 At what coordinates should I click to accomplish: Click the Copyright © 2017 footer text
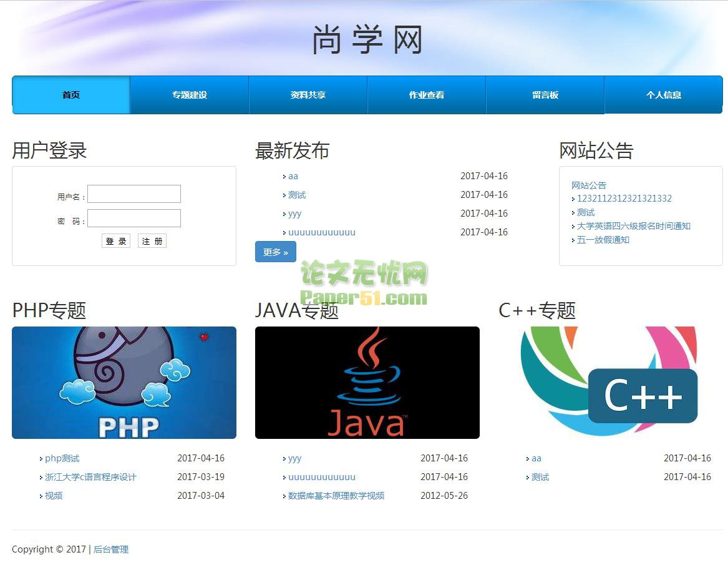[49, 549]
